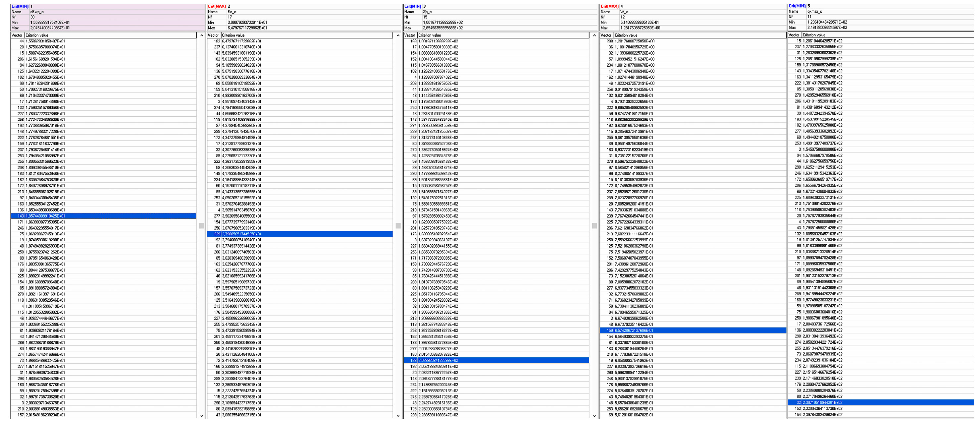Select the Crit(MIN) 1 header label
Image resolution: width=980 pixels, height=421 pixels.
point(20,6)
